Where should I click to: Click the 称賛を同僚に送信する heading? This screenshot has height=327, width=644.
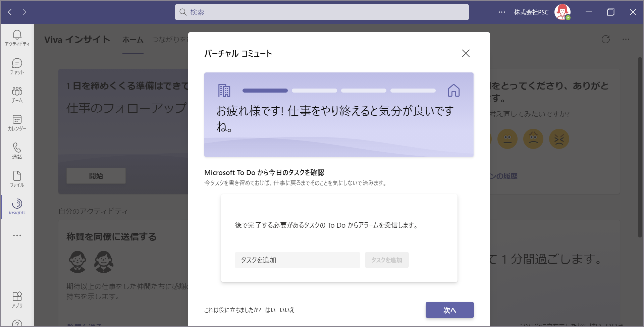[111, 237]
